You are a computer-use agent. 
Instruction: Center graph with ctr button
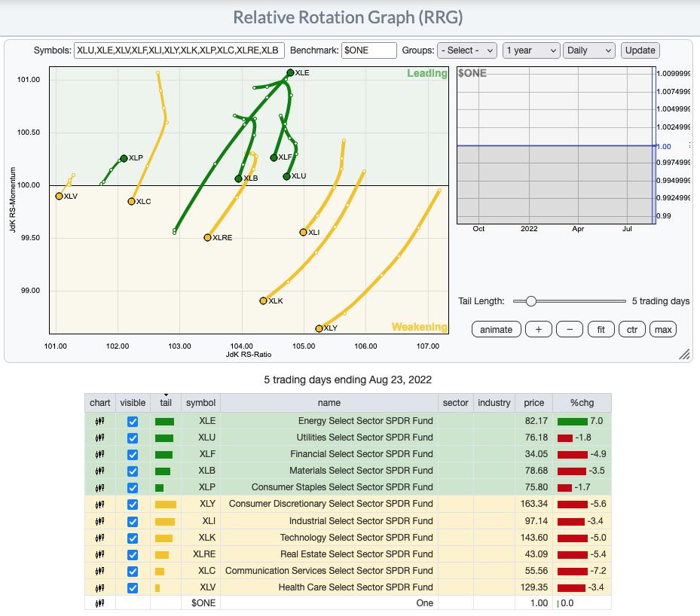click(x=632, y=330)
